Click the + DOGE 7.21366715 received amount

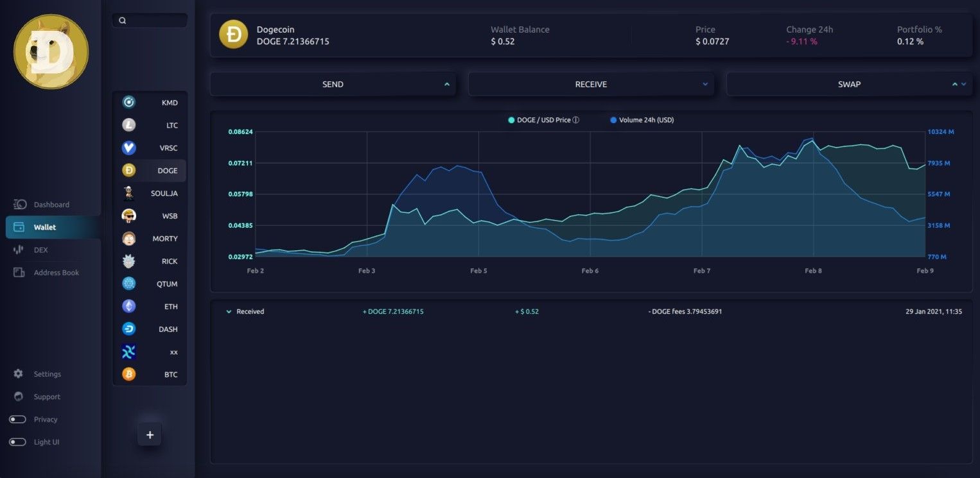[393, 312]
